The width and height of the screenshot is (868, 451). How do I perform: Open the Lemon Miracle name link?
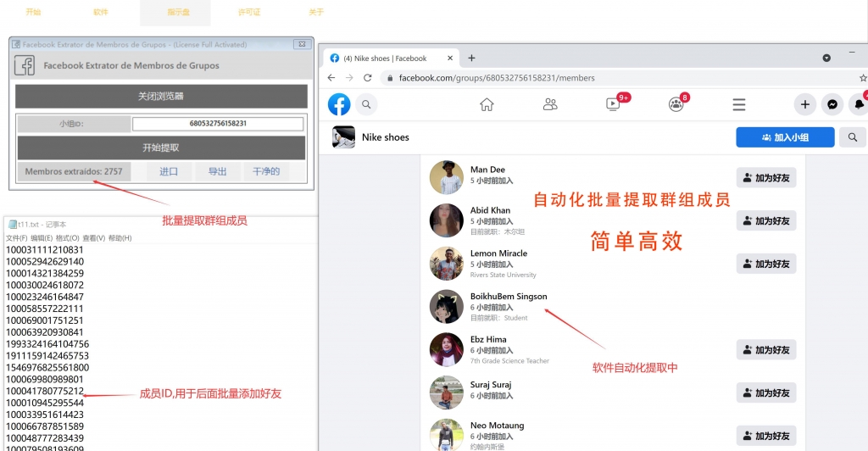tap(498, 253)
